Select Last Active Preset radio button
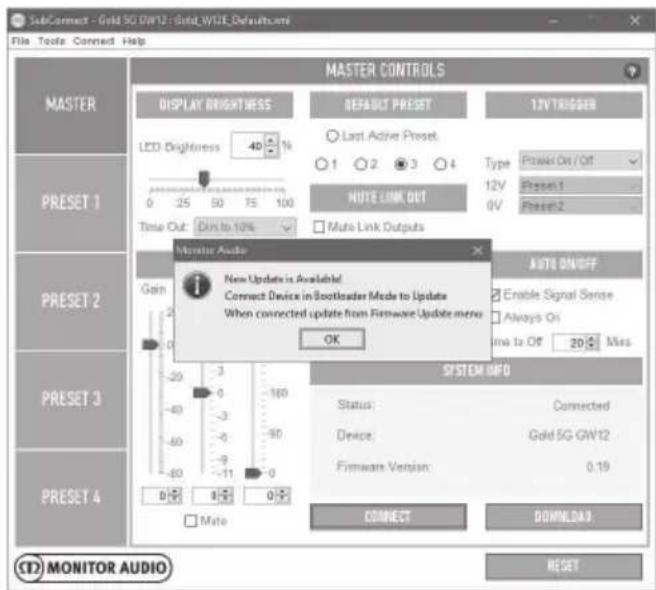 332,136
